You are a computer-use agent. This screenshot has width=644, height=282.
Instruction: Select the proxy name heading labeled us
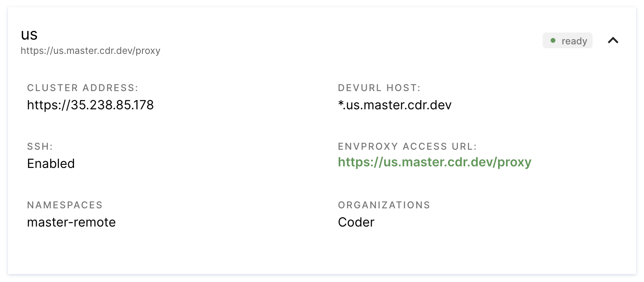tap(29, 34)
